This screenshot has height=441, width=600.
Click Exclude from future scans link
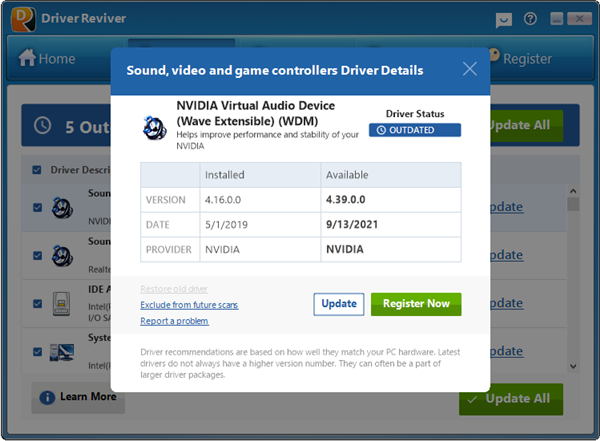[189, 305]
